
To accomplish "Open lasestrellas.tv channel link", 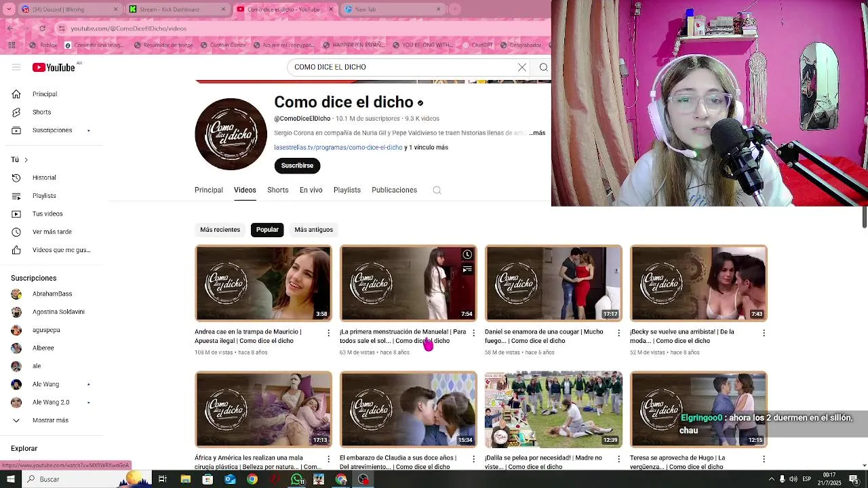I will (338, 148).
